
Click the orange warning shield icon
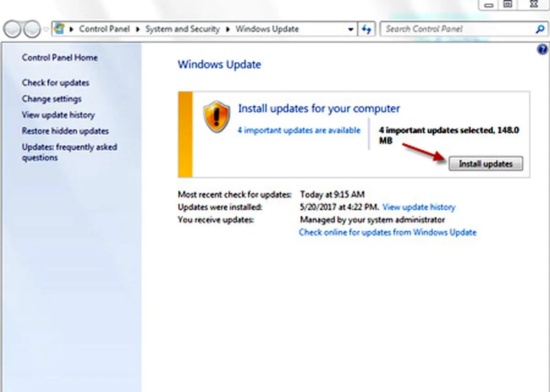point(216,117)
